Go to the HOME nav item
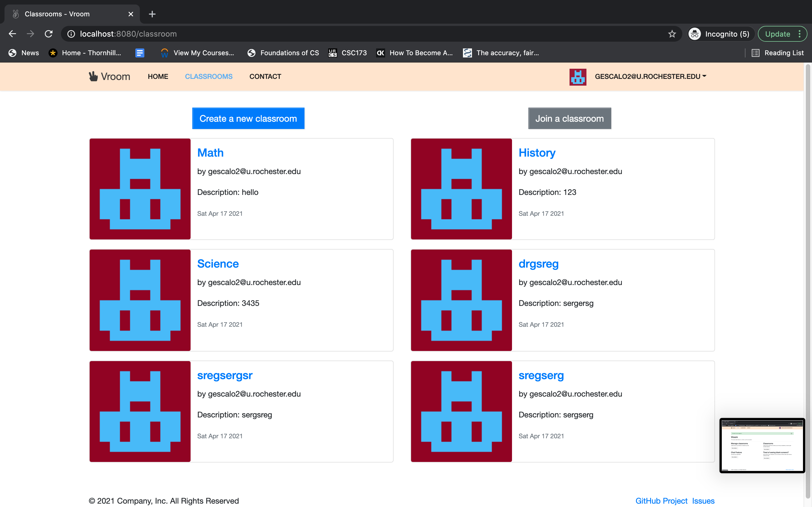The height and width of the screenshot is (507, 812). 158,76
